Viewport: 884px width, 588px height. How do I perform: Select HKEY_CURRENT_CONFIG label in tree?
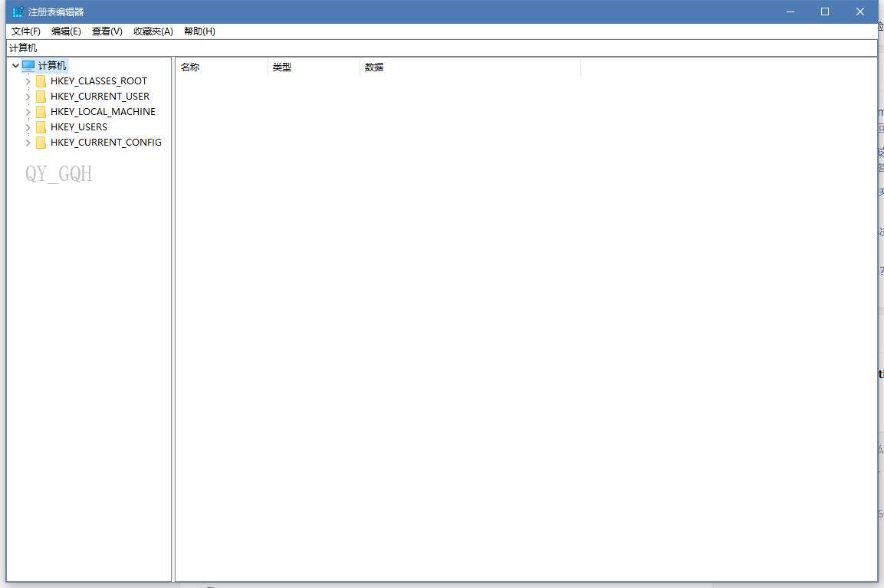pos(106,142)
